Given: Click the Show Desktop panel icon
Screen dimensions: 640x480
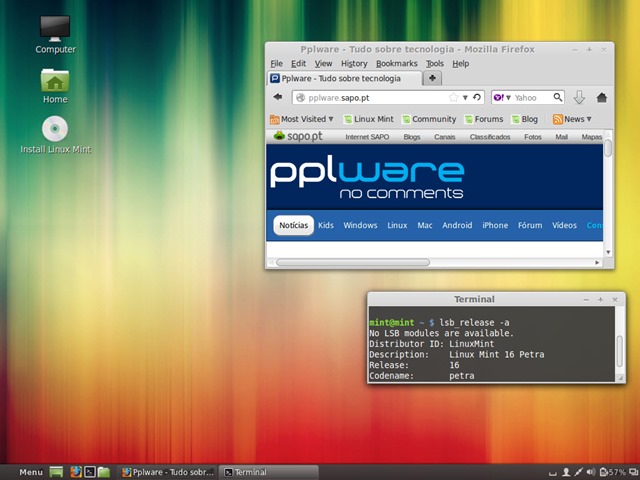Looking at the screenshot, I should pyautogui.click(x=56, y=472).
